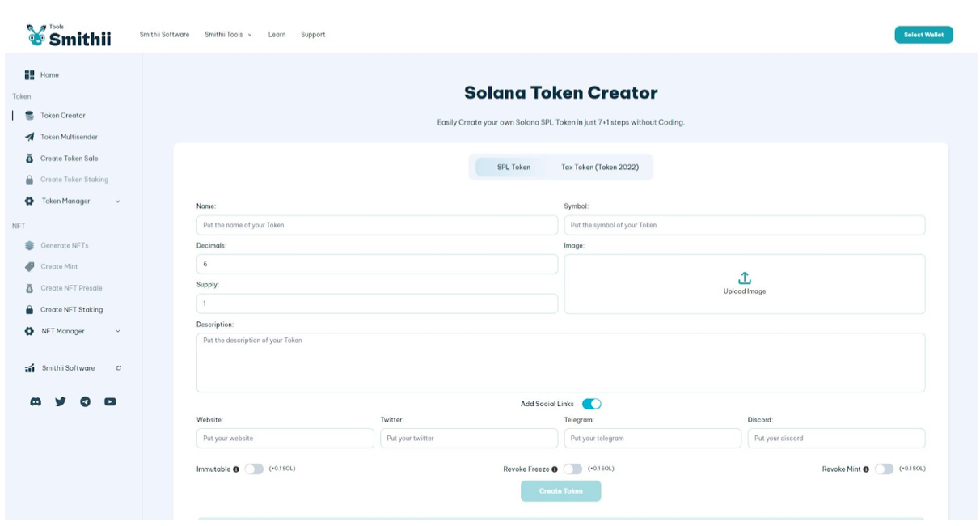The image size is (980, 526).
Task: Click the Description text area
Action: [560, 363]
